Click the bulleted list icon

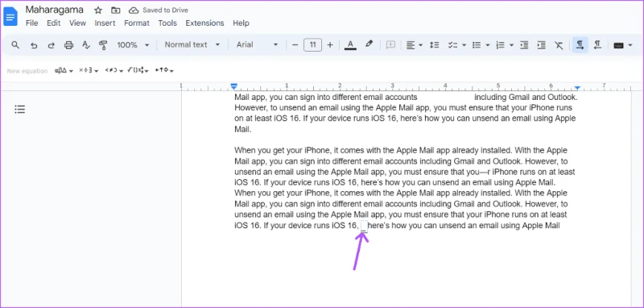coord(477,45)
